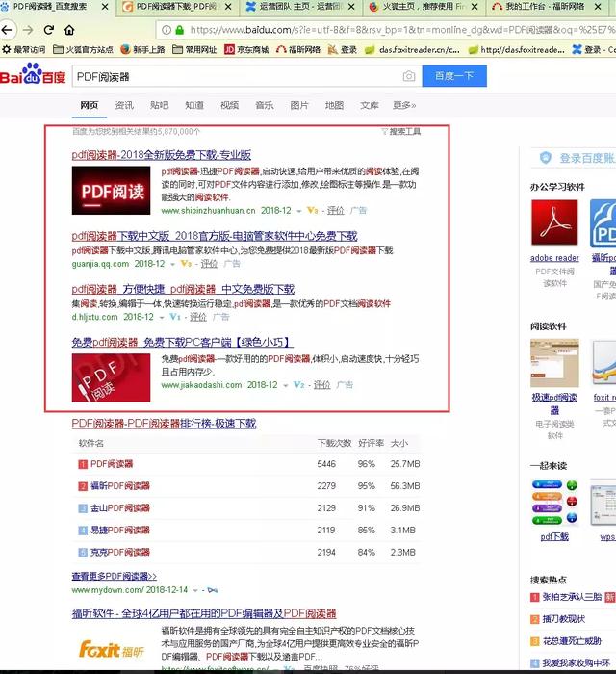Screen dimensions: 616x674
Task: Close the 运营团队 主页 tab
Action: tap(351, 7)
